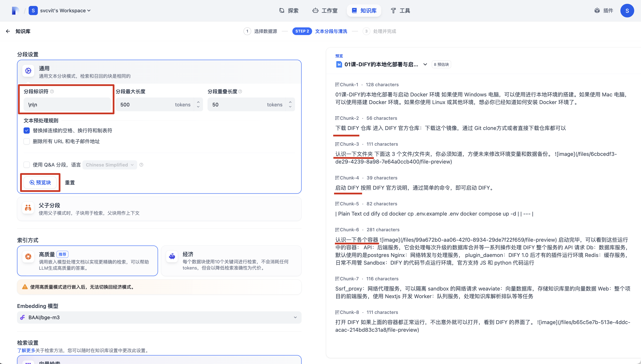Screen dimensions: 641x364
Task: Click the 重置 button
Action: coord(70,182)
